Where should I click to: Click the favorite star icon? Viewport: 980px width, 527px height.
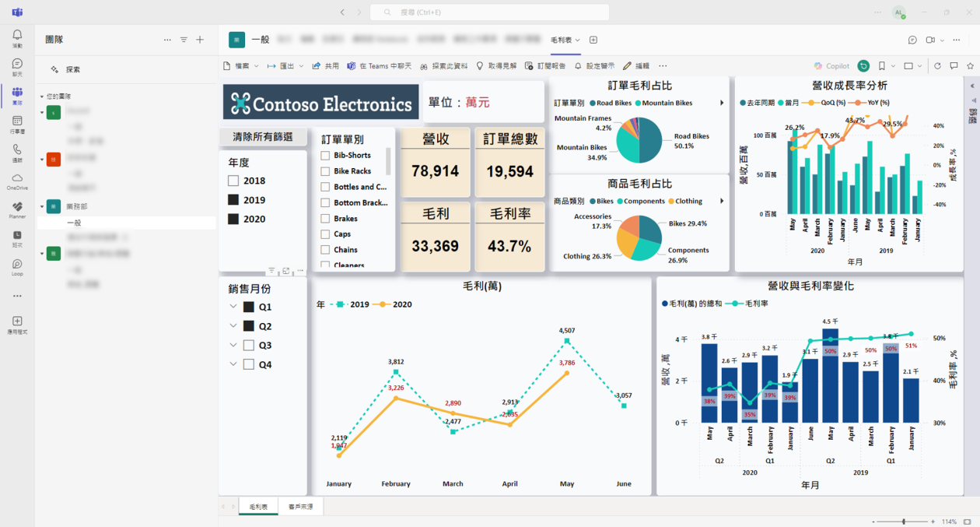click(970, 66)
